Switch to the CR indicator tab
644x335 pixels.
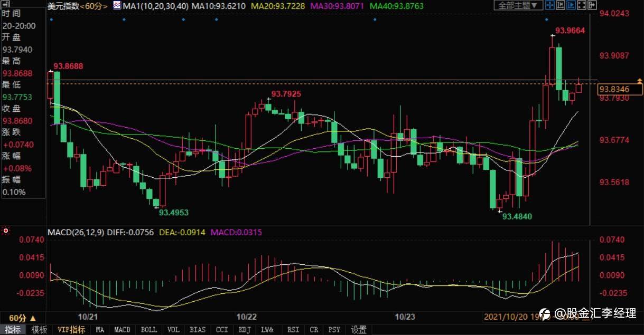(314, 330)
